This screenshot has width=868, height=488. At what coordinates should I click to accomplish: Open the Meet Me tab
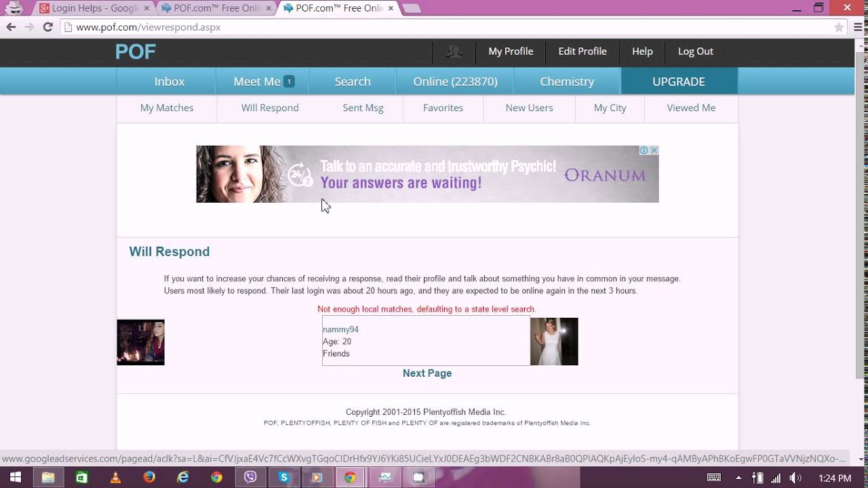263,81
